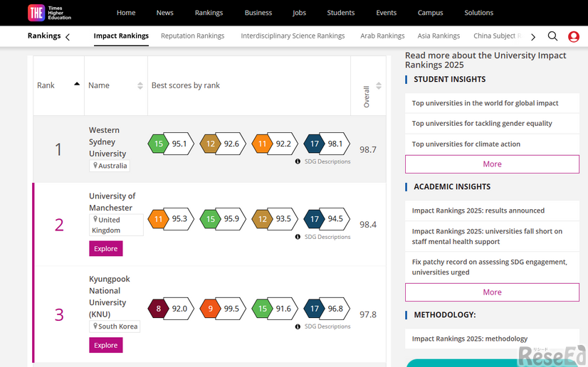Image resolution: width=588 pixels, height=367 pixels.
Task: Sort table by Name column arrows
Action: click(x=140, y=86)
